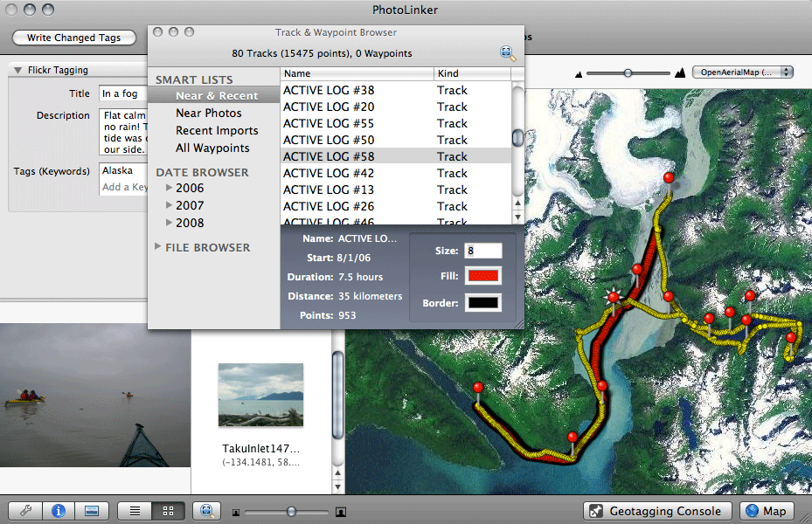
Task: Click the northernmost red pin on the glacier
Action: click(669, 178)
